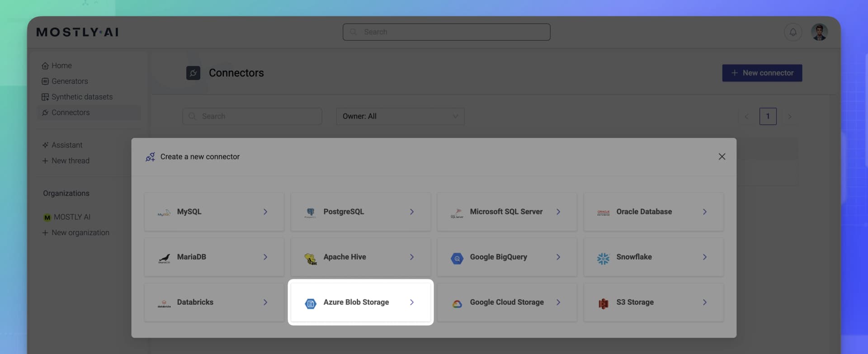Click the MOSTLY AI organization M badge

[47, 217]
